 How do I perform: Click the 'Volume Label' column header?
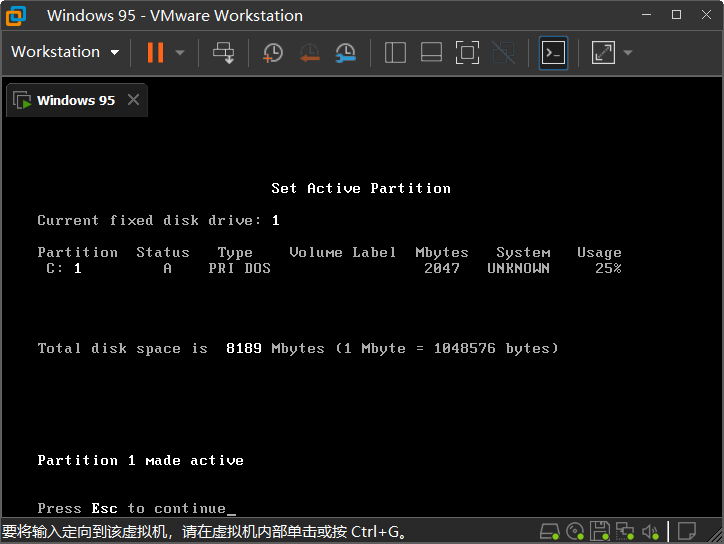click(x=343, y=252)
